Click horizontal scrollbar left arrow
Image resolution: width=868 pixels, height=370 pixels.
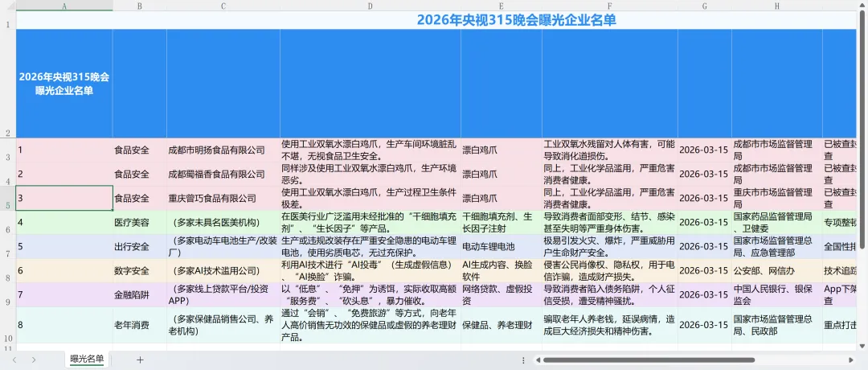[537, 360]
